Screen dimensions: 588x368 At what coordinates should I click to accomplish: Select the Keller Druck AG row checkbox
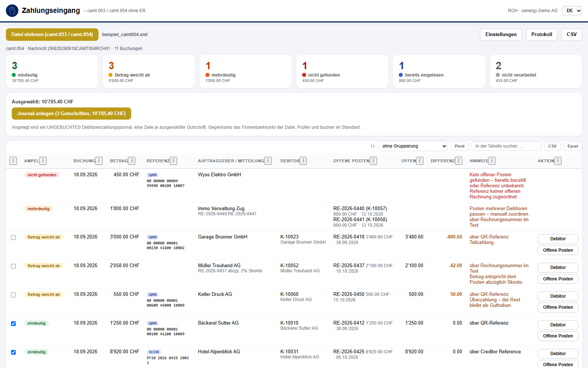[x=13, y=295]
